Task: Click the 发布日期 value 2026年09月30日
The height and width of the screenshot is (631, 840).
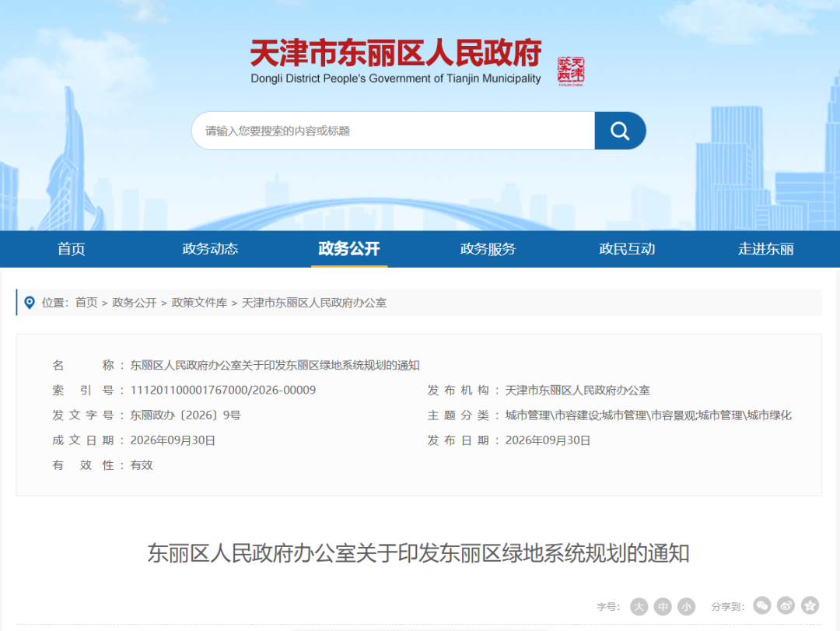Action: 548,440
